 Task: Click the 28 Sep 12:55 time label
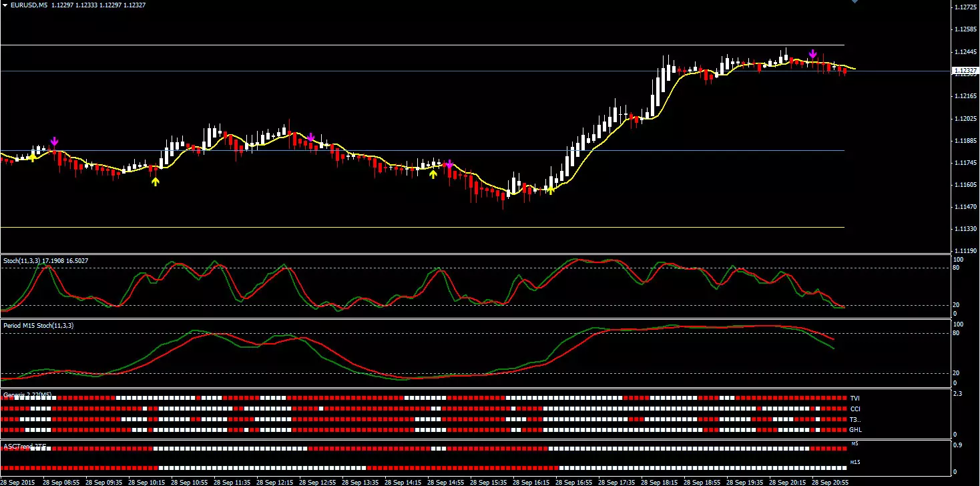click(x=318, y=481)
